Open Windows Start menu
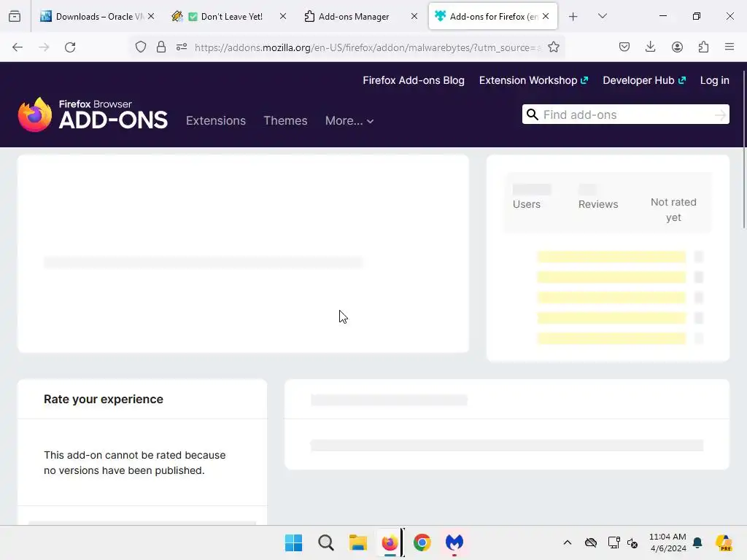This screenshot has height=560, width=747. click(293, 542)
